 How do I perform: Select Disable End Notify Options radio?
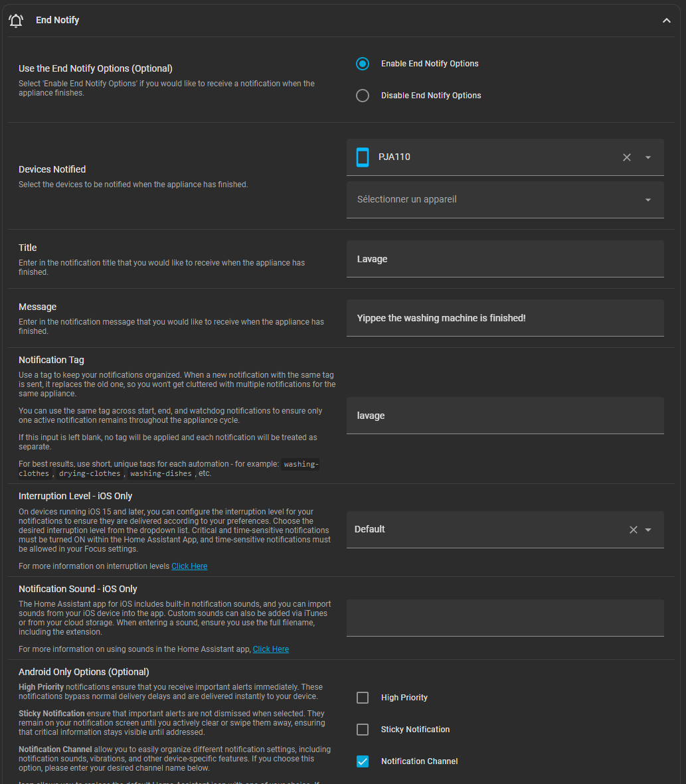pyautogui.click(x=363, y=96)
